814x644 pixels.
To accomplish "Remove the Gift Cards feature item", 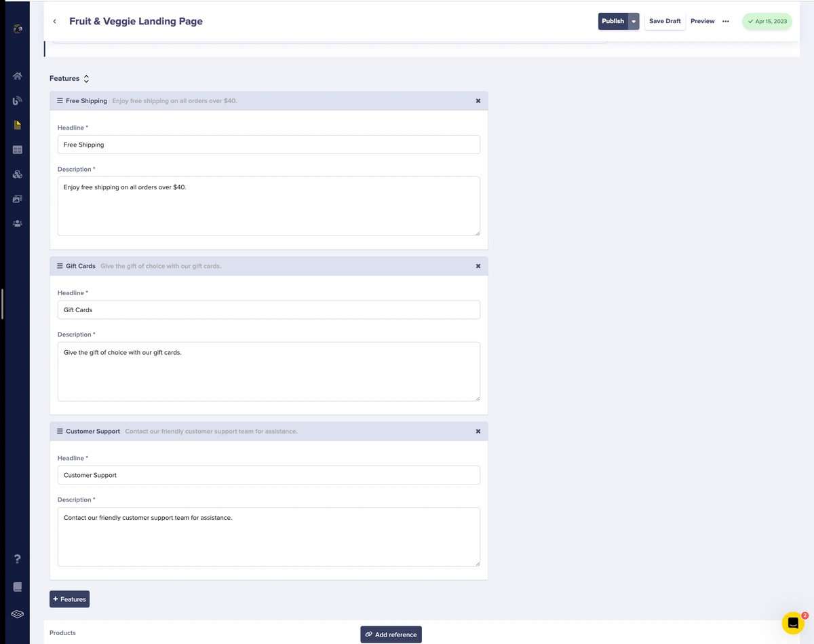I will click(478, 266).
